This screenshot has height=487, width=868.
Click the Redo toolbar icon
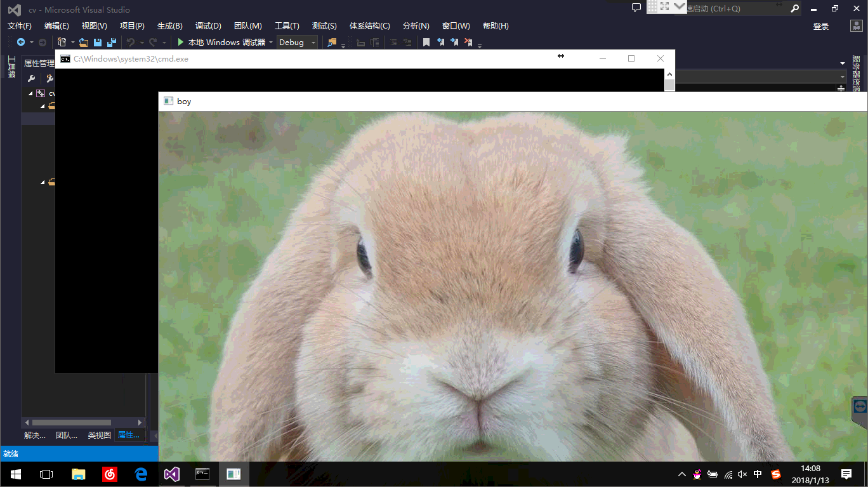coord(153,42)
